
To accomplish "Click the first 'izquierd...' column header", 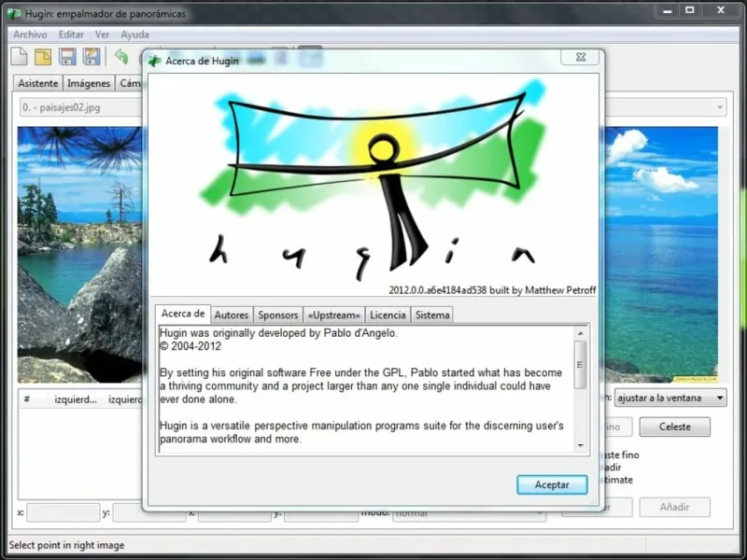I will coord(76,399).
